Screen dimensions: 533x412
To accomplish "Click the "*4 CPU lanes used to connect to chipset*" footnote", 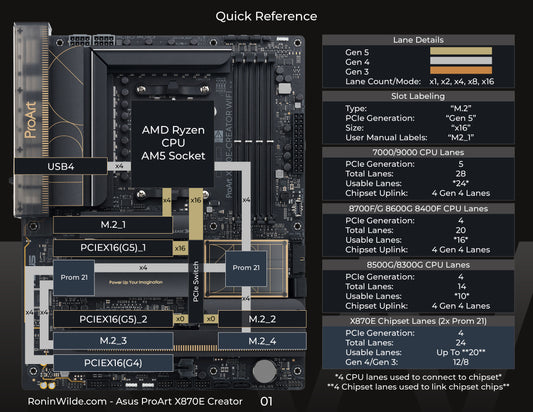I will 418,377.
